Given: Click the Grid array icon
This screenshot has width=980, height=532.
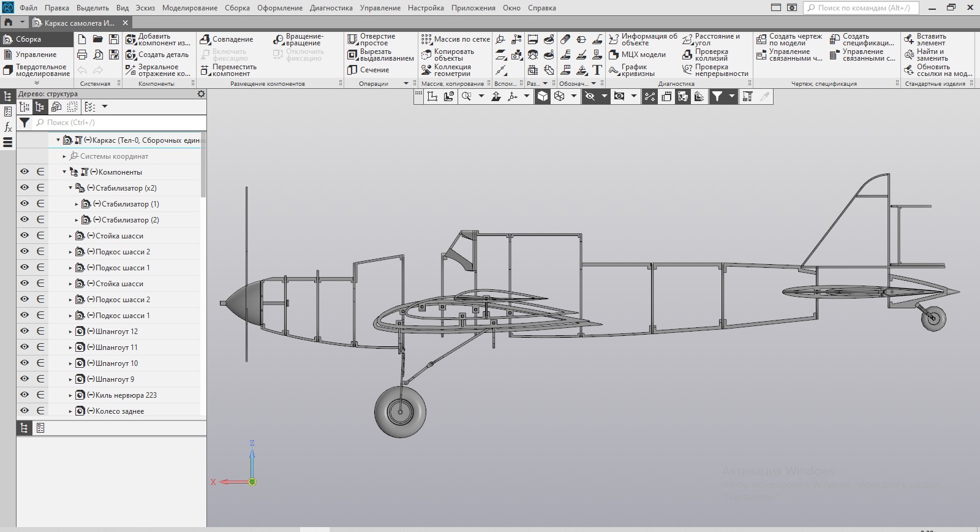Looking at the screenshot, I should pyautogui.click(x=426, y=39).
